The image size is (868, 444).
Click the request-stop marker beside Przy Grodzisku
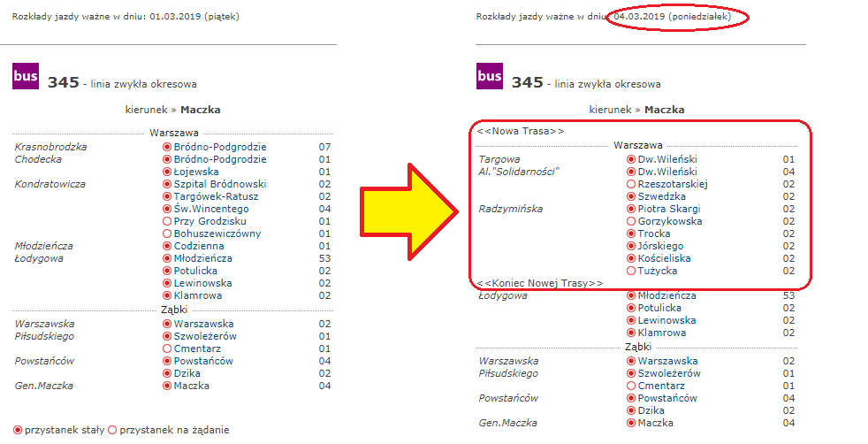pos(167,221)
